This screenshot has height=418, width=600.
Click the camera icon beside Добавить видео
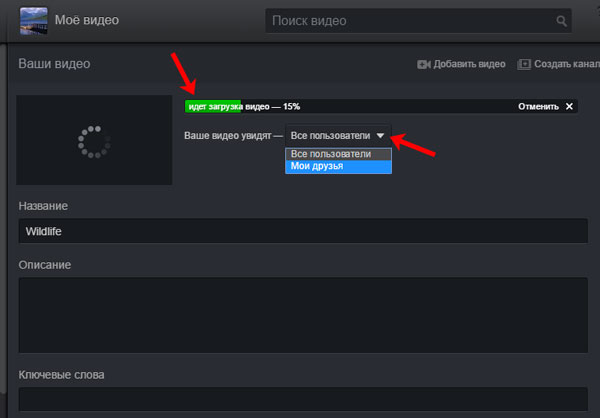pyautogui.click(x=423, y=64)
